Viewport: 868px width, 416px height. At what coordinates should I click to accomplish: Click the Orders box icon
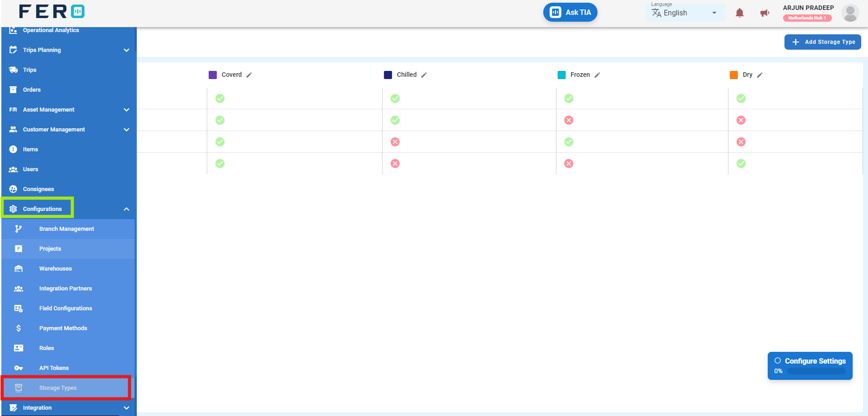tap(13, 89)
